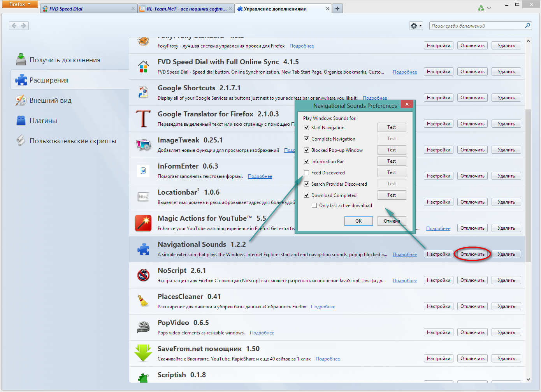Viewport: 541px width, 392px height.
Task: Click the Внешний вид palette icon
Action: [x=21, y=100]
